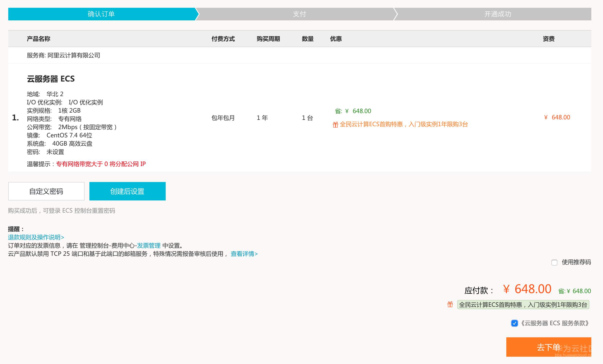Select the 确认订单 step tab
Screen dimensions: 603x364
[102, 14]
